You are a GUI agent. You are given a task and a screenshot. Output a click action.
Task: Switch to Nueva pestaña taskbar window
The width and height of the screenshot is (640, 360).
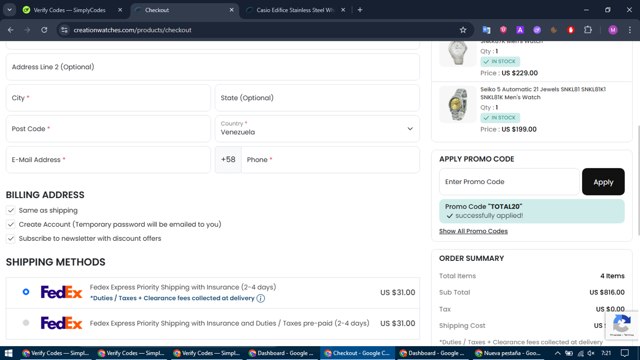[507, 353]
